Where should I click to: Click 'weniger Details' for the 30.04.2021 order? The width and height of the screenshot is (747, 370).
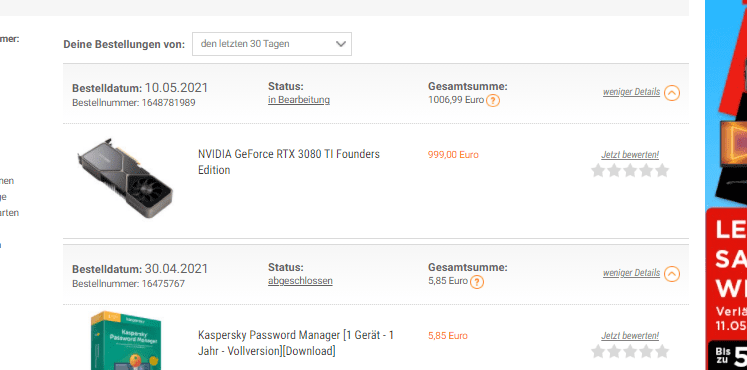(x=631, y=273)
